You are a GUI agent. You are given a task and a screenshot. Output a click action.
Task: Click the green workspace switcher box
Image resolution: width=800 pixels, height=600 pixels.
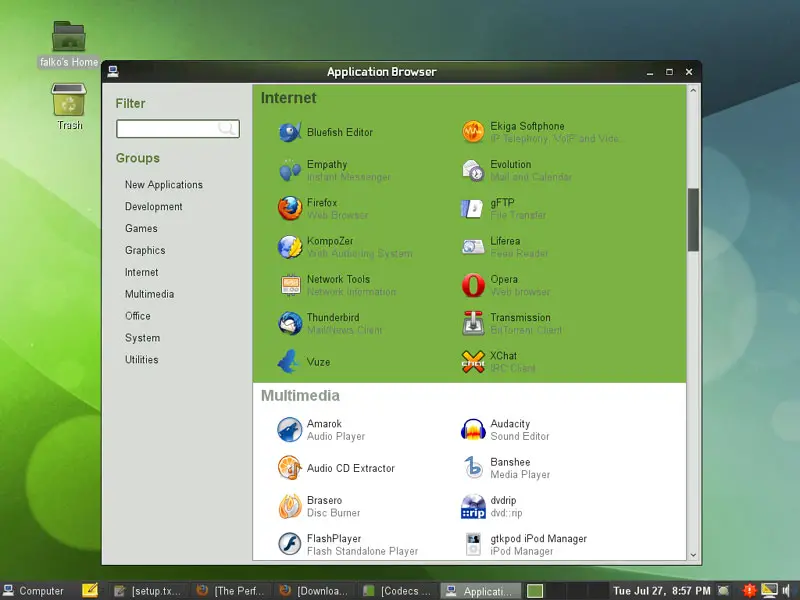click(535, 591)
